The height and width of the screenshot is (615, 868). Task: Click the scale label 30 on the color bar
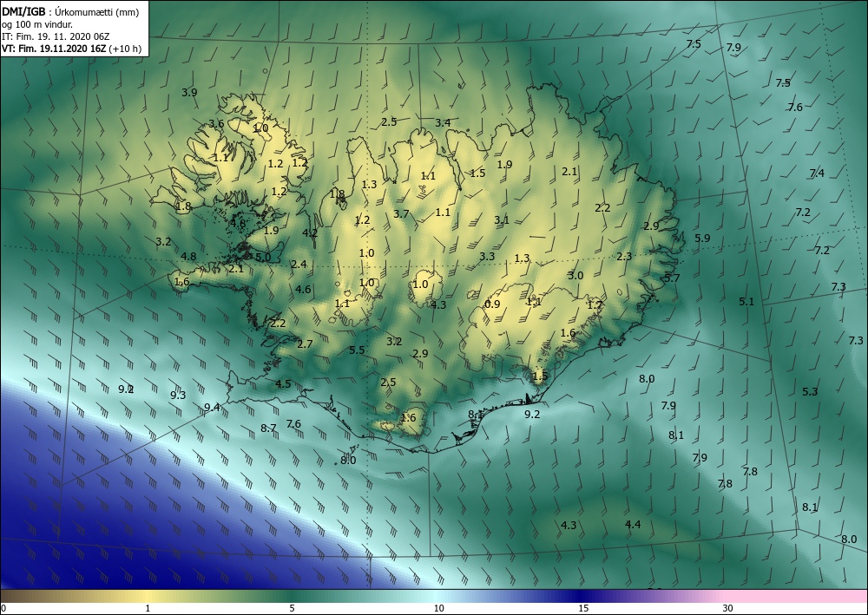point(727,608)
